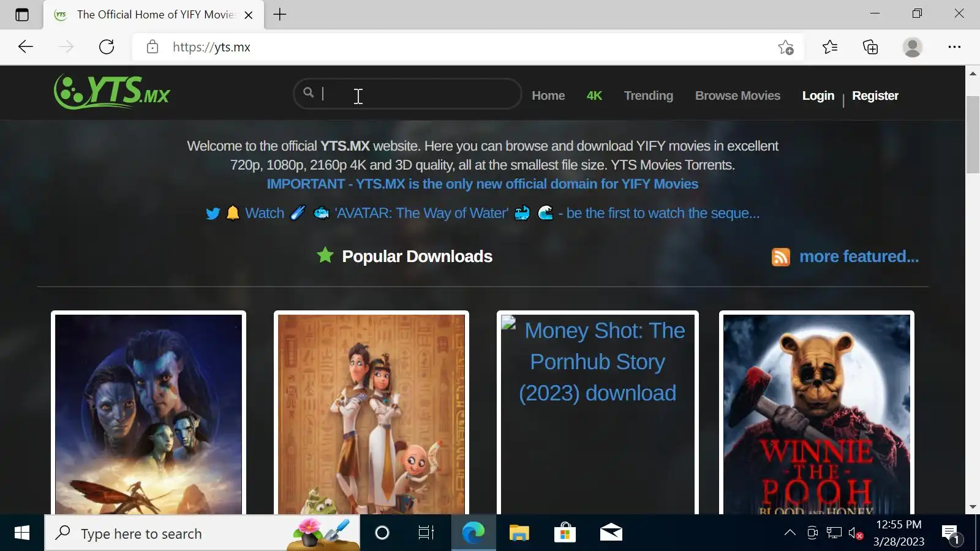Screen dimensions: 980x551
Task: Click the page vertical scrollbar thumb
Action: (973, 135)
